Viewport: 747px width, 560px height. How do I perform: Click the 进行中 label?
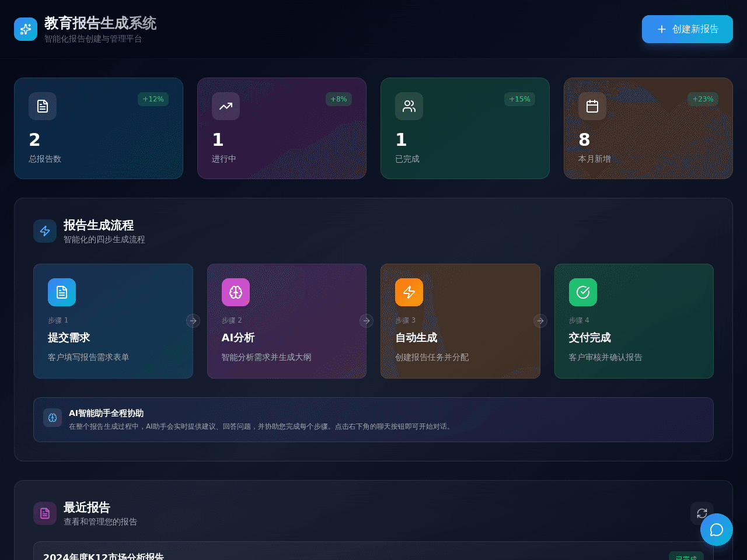pyautogui.click(x=224, y=159)
